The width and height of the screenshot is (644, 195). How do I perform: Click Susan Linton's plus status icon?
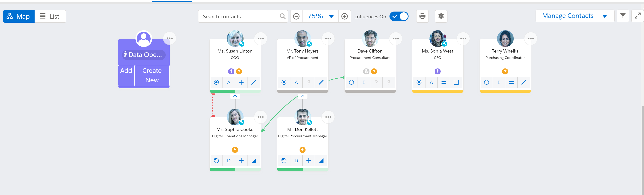pos(241,82)
